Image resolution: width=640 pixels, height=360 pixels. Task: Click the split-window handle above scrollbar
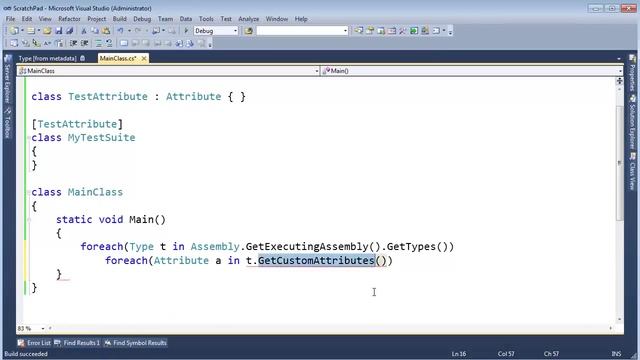tap(620, 81)
